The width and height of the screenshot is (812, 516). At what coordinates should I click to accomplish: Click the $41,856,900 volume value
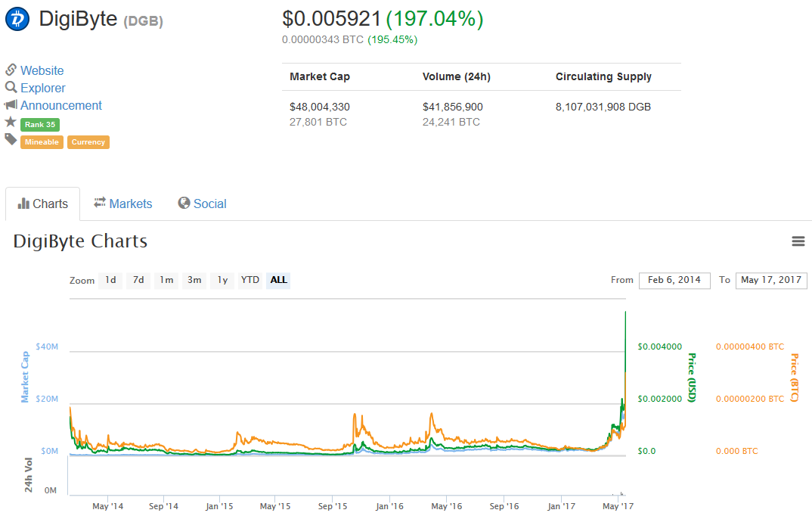pos(453,107)
